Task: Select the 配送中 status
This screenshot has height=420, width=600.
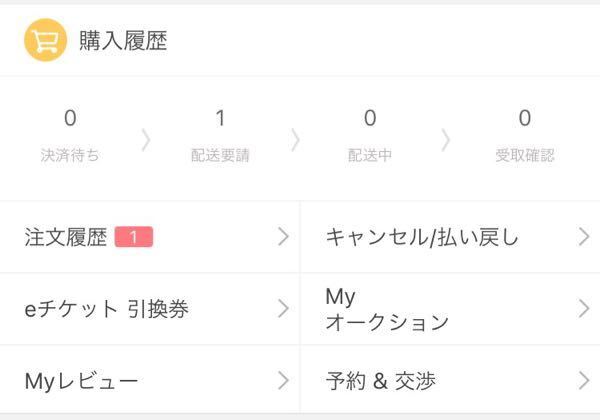Action: (370, 136)
